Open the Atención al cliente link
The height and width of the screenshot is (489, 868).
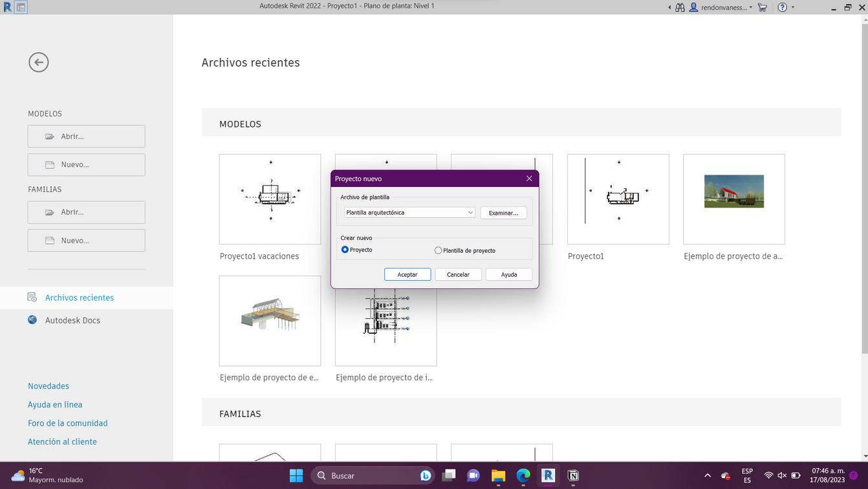point(62,442)
